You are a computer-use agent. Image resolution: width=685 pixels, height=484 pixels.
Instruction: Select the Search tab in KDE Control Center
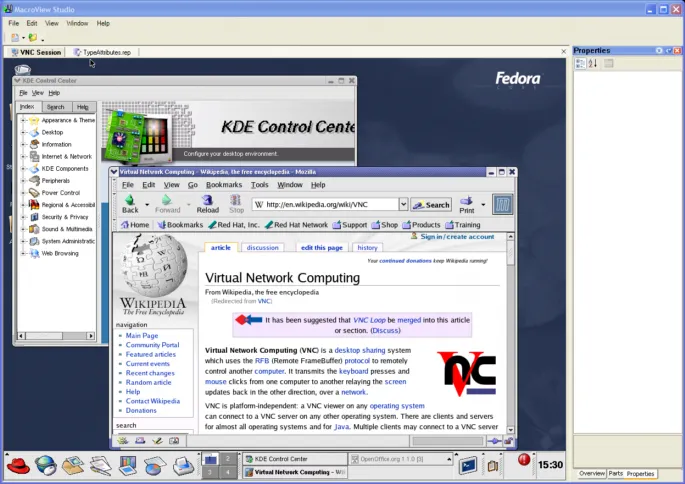click(56, 107)
